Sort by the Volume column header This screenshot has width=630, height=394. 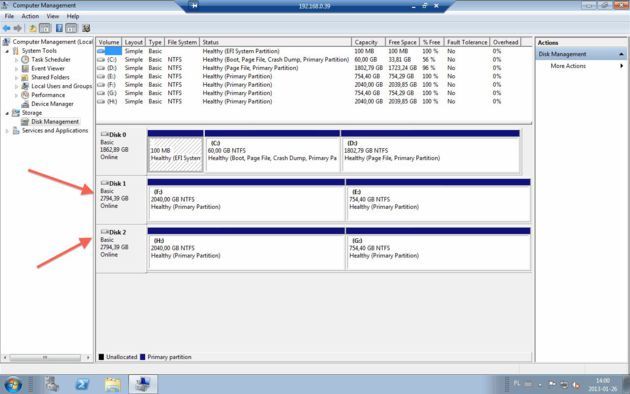[x=108, y=42]
